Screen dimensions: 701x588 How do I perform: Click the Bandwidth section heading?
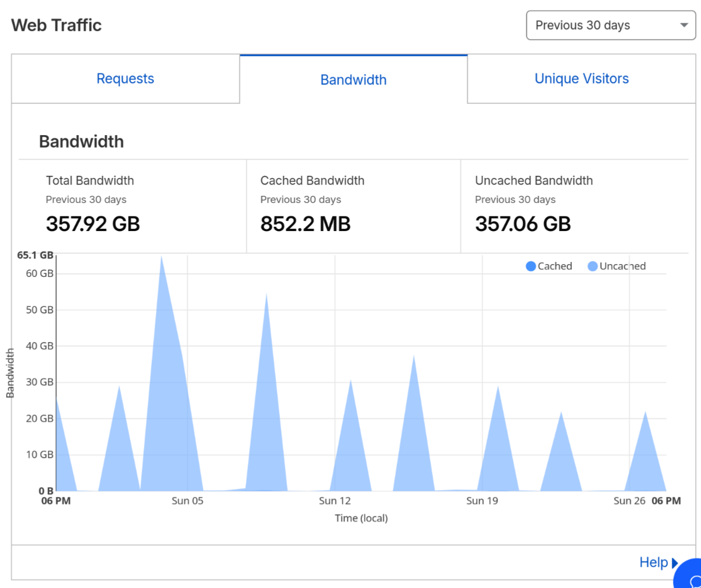81,142
